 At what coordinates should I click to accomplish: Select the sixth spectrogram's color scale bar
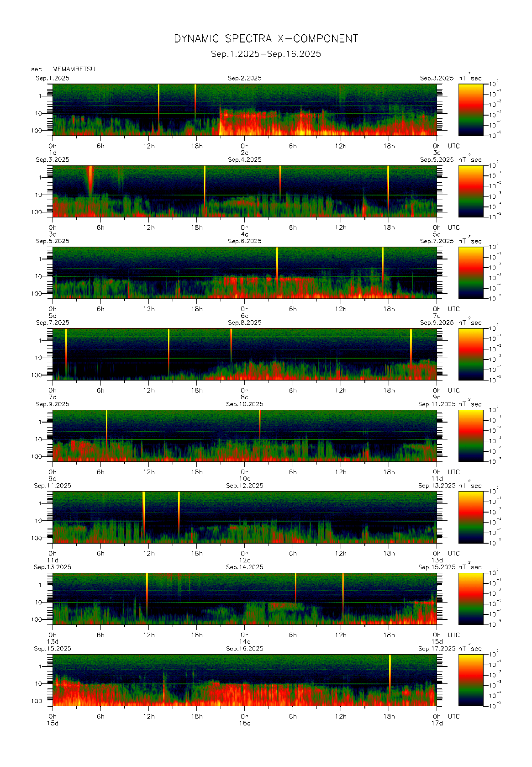pyautogui.click(x=470, y=517)
